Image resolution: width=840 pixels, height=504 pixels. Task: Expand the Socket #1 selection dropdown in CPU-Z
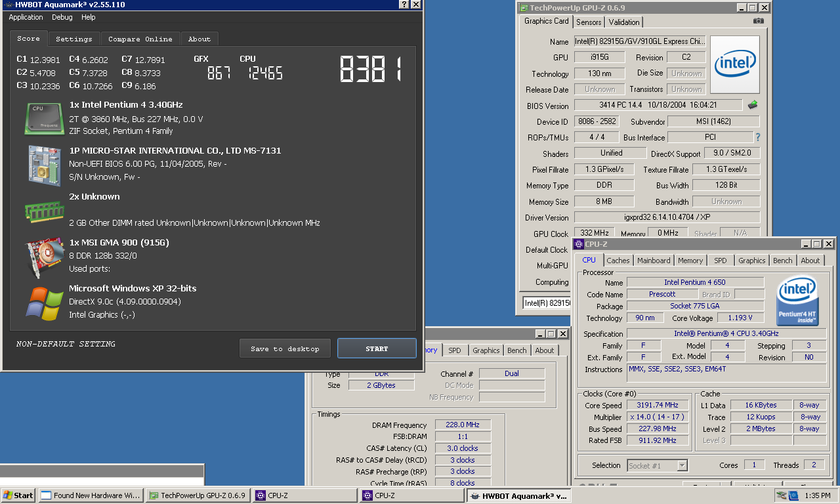(682, 465)
